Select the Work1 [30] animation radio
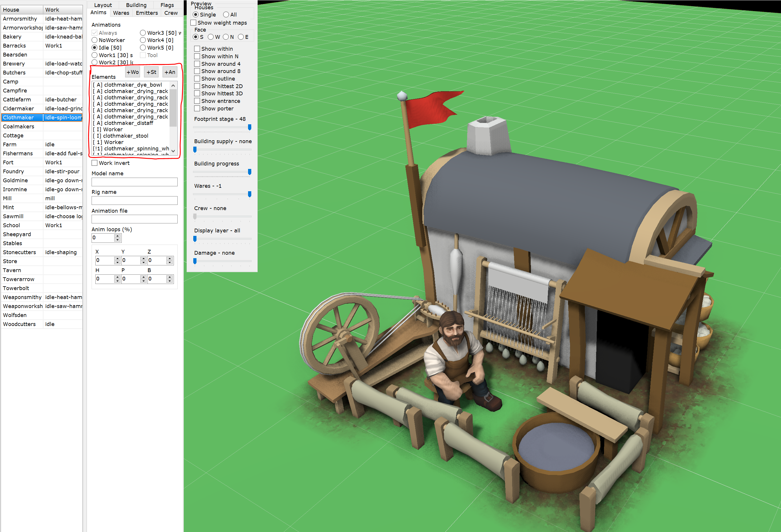 click(x=95, y=55)
